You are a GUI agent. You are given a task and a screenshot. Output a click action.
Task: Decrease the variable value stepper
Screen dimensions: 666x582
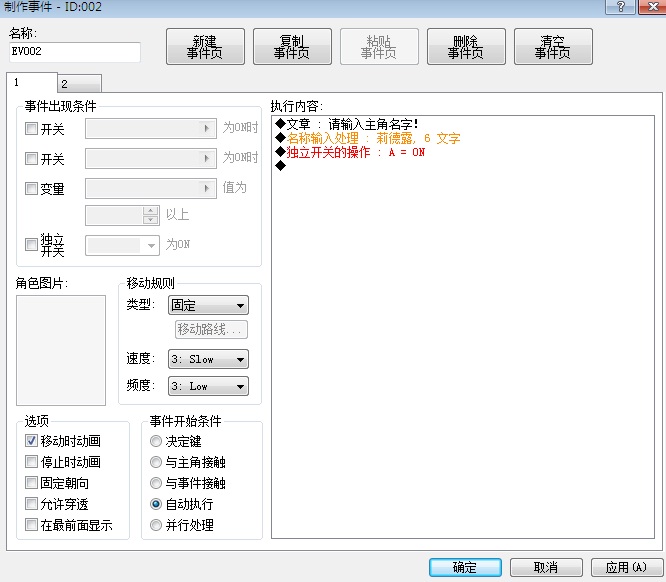point(150,220)
